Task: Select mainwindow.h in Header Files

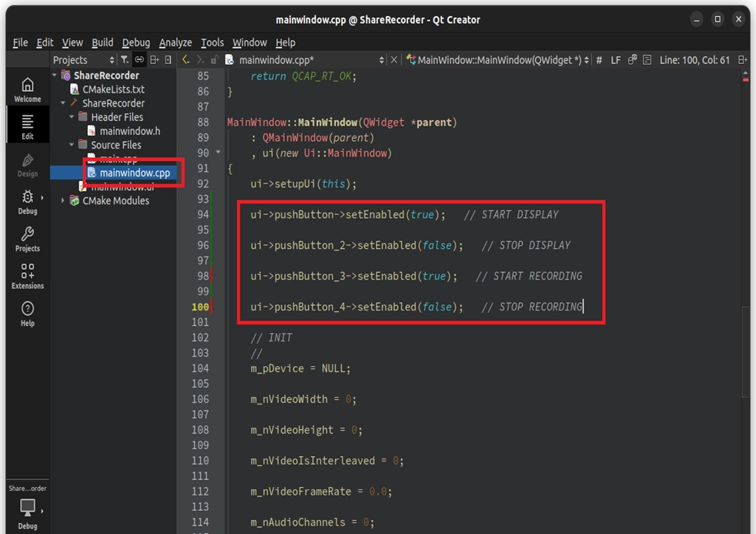Action: pyautogui.click(x=129, y=131)
